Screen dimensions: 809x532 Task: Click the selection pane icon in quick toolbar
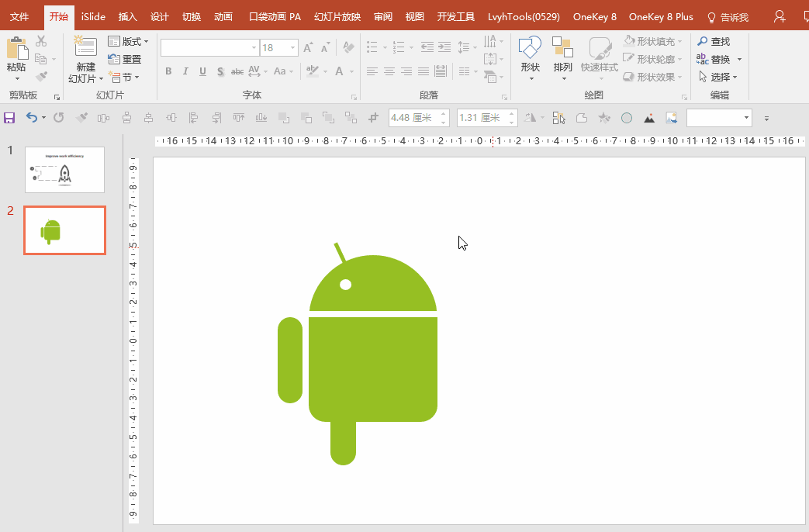(558, 118)
